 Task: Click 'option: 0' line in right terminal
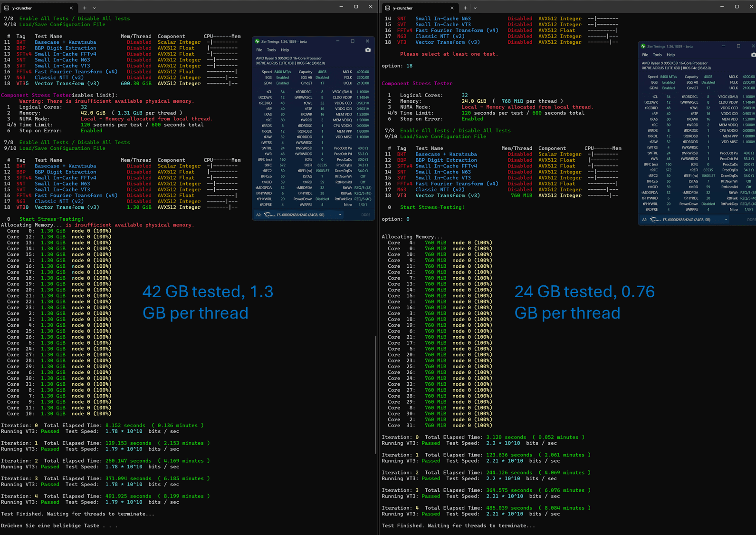[x=395, y=219]
